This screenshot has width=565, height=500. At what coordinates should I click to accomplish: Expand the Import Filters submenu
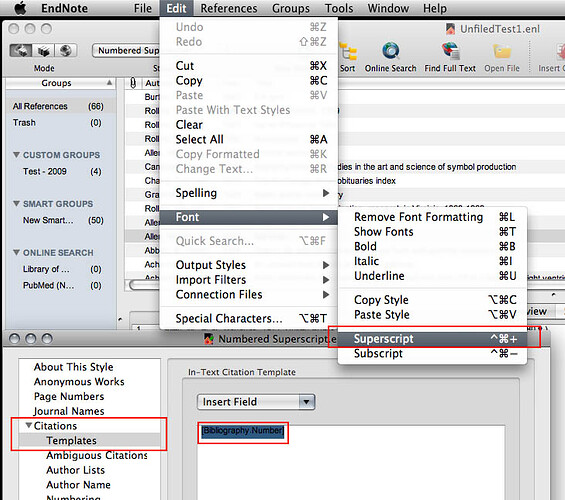coord(249,280)
